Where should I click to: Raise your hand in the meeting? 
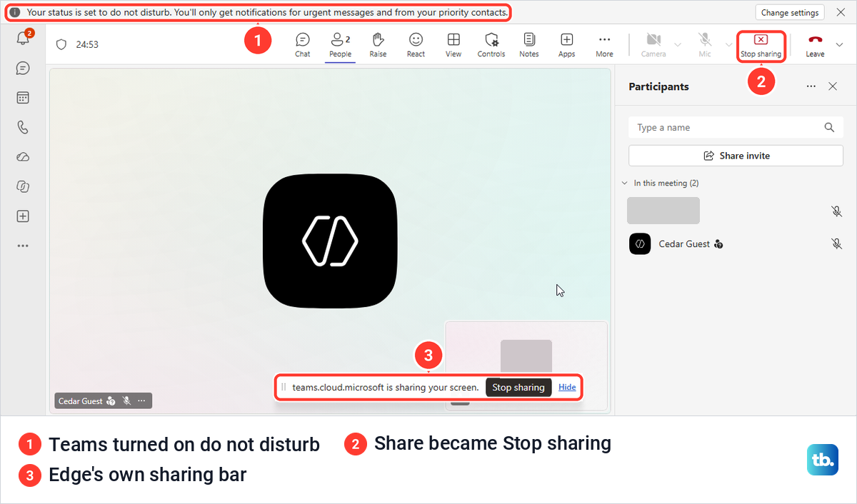(x=378, y=45)
